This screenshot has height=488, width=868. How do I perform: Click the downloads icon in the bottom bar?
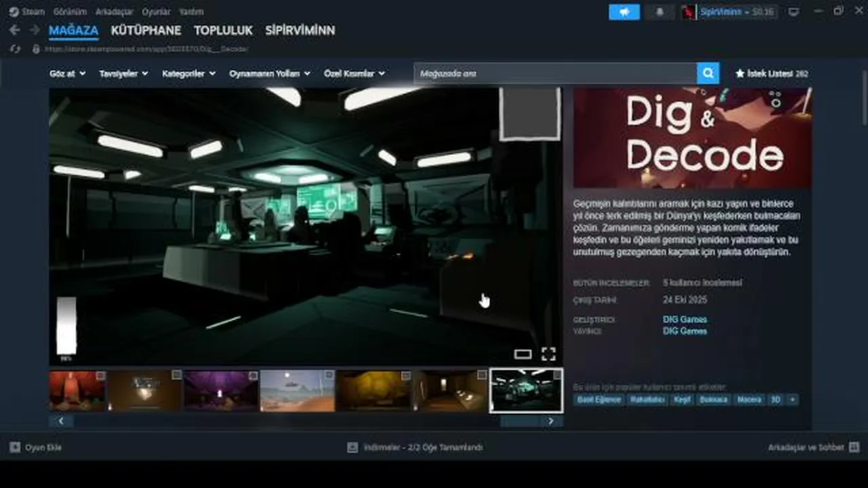[x=353, y=447]
